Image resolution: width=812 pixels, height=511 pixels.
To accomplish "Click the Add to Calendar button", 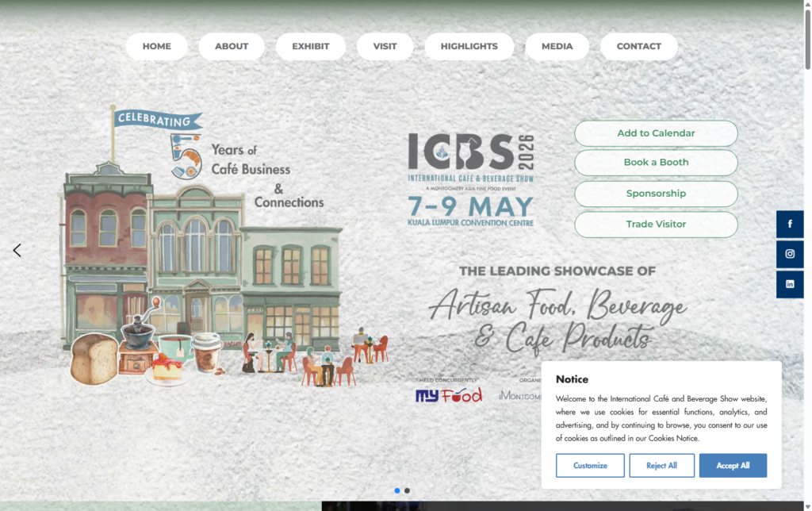I will click(x=656, y=133).
